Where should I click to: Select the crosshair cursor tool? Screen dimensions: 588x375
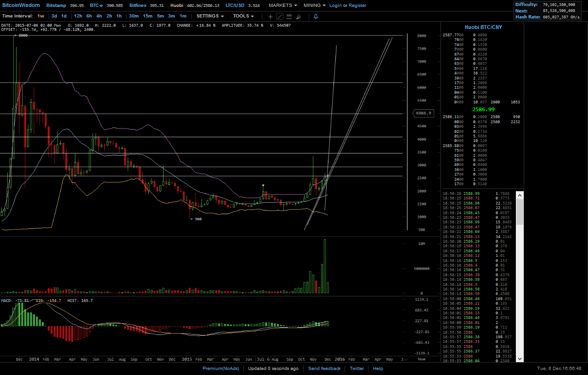270,17
